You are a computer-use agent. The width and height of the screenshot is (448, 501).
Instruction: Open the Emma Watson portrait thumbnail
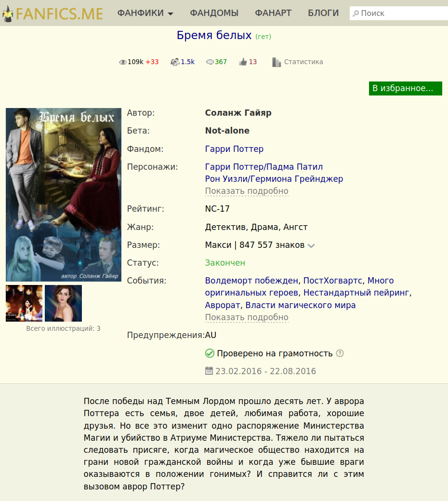tap(64, 303)
